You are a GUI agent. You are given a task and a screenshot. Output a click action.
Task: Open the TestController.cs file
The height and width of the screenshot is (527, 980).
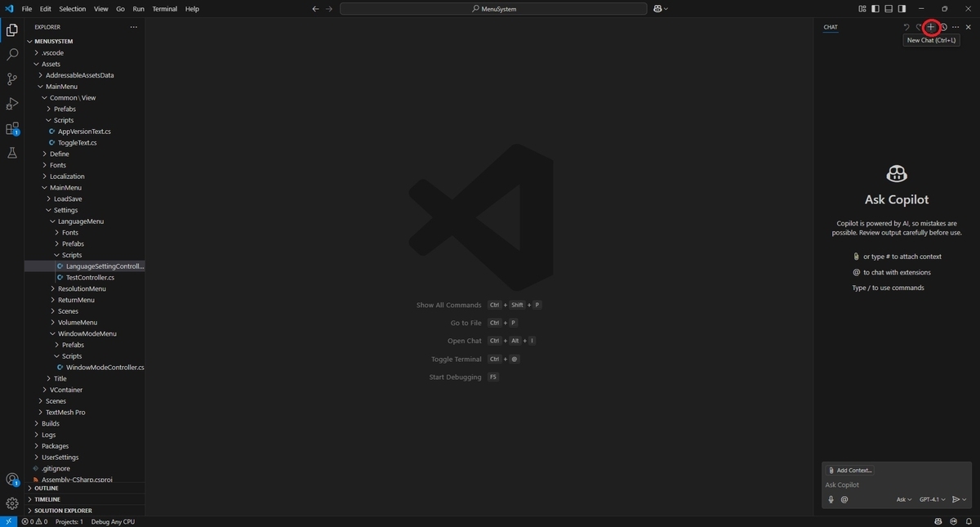[x=85, y=278]
